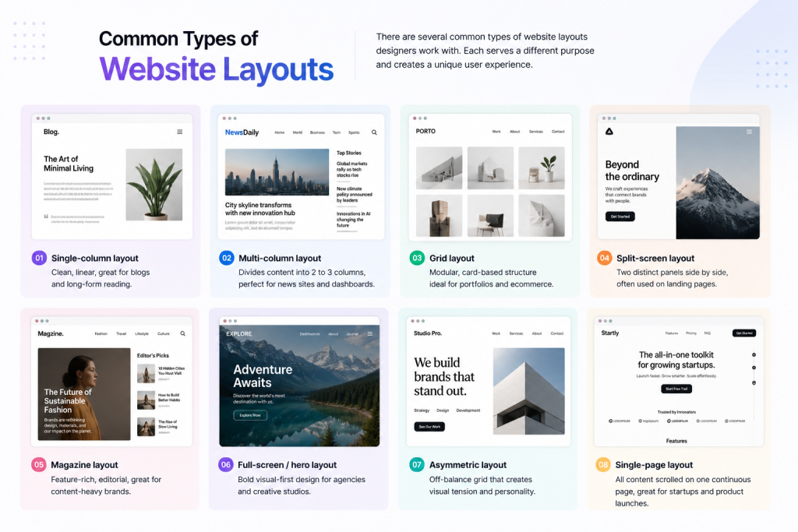This screenshot has height=532, width=798.
Task: Click the pink 05 badge for Magazine layout
Action: tap(39, 464)
